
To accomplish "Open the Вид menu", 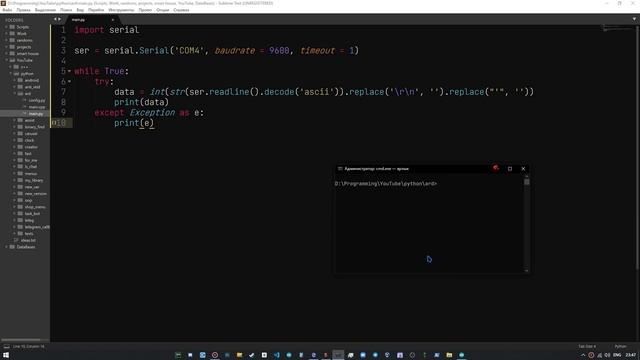I will (80, 10).
